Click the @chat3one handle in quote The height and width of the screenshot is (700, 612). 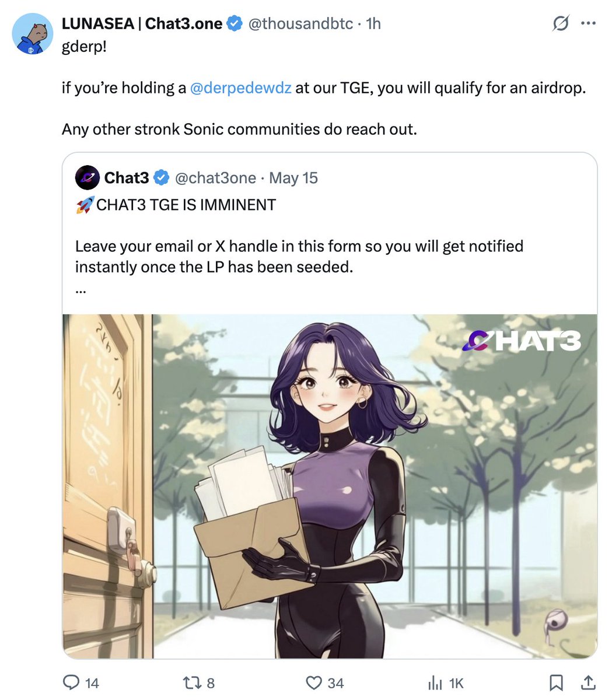[x=215, y=178]
